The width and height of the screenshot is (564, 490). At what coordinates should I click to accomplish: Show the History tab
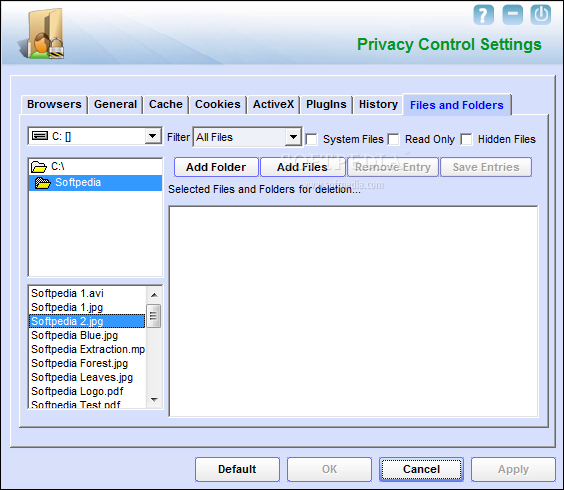tap(378, 104)
